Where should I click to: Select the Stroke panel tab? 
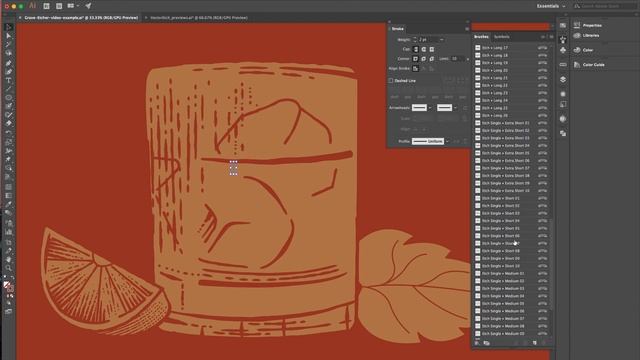(x=397, y=29)
